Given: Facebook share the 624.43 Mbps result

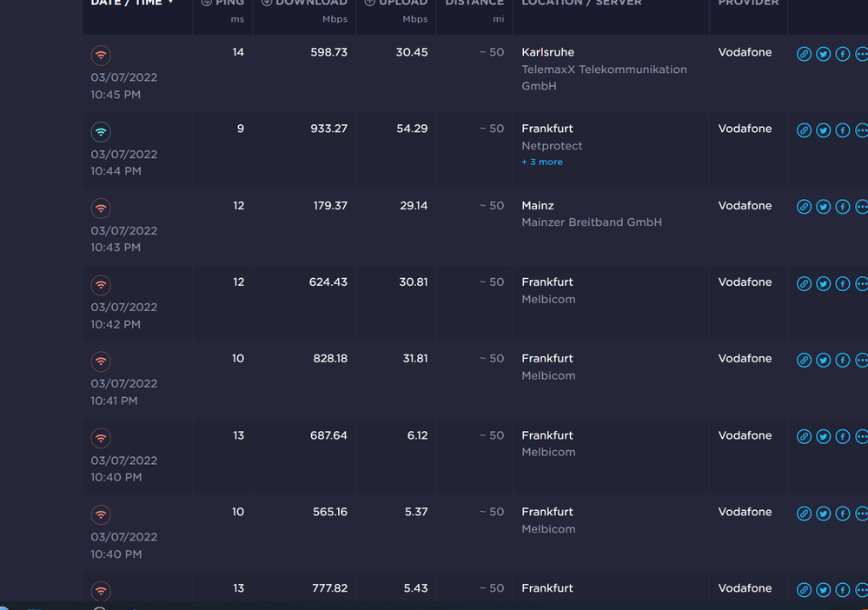Looking at the screenshot, I should 843,283.
